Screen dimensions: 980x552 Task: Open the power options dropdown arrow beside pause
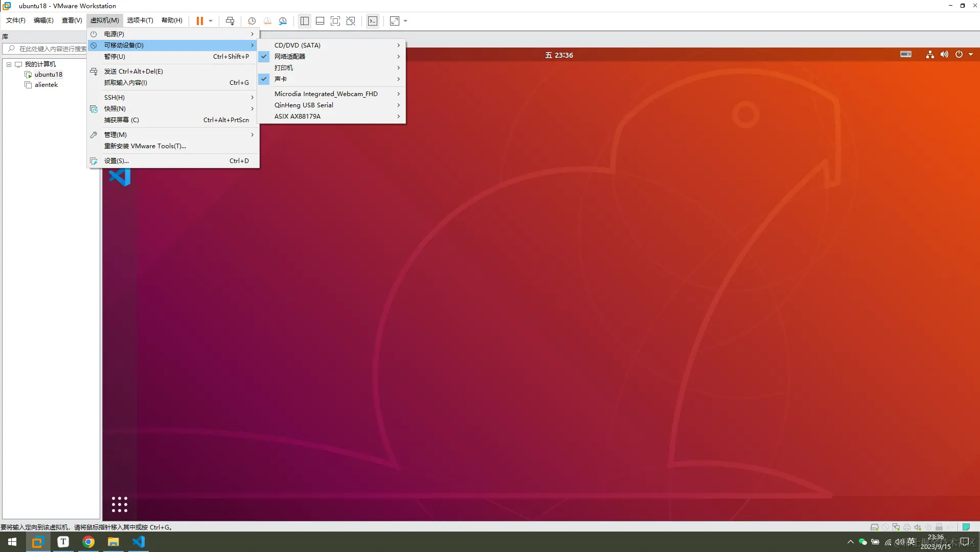coord(211,21)
